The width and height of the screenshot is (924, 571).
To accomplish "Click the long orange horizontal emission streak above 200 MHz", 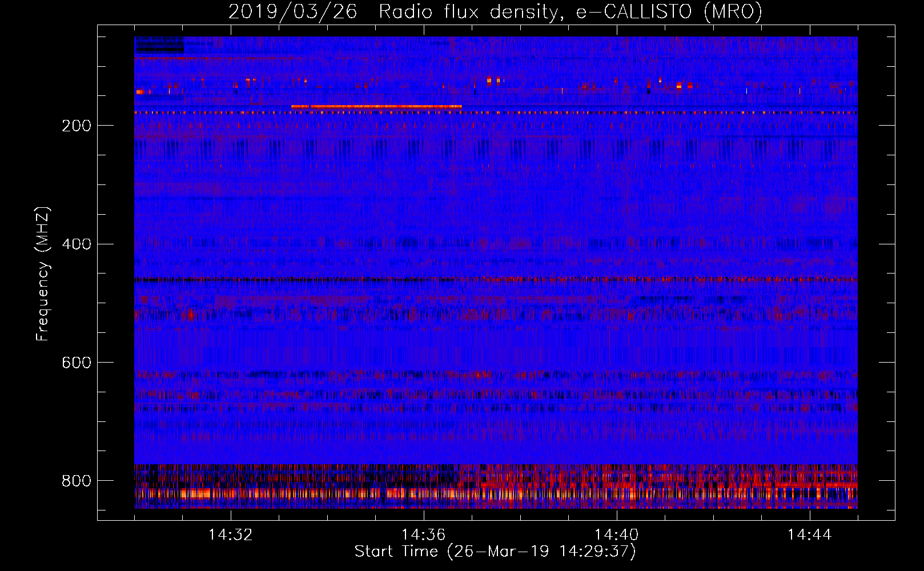I will coord(376,106).
